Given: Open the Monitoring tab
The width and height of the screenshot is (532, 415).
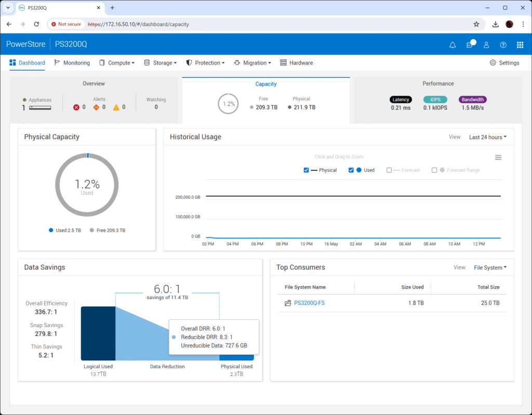Looking at the screenshot, I should tap(72, 63).
